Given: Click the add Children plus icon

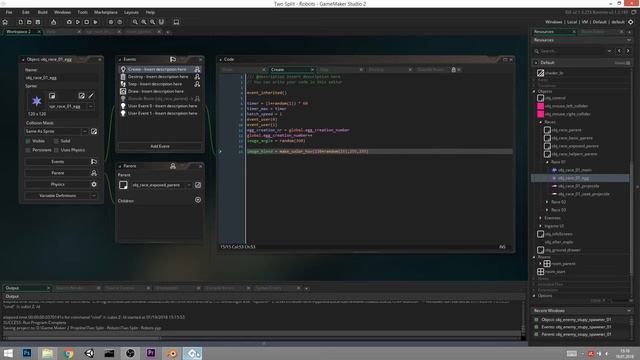Looking at the screenshot, I should click(x=198, y=200).
